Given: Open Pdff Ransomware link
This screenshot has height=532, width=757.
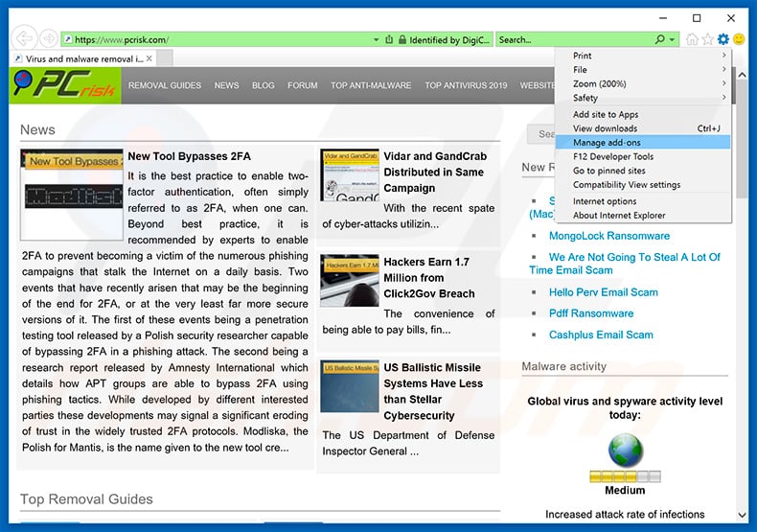Looking at the screenshot, I should click(x=591, y=313).
